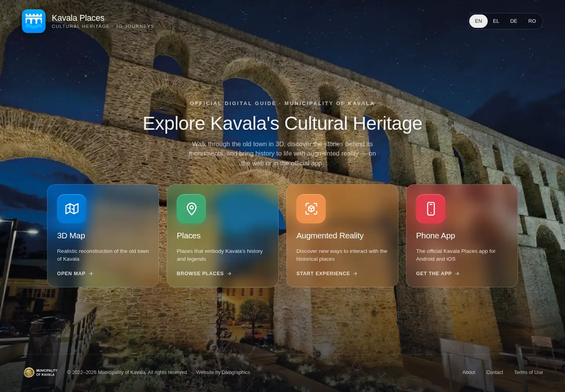The image size is (565, 392).
Task: Open the Terms of Use link
Action: tap(529, 372)
